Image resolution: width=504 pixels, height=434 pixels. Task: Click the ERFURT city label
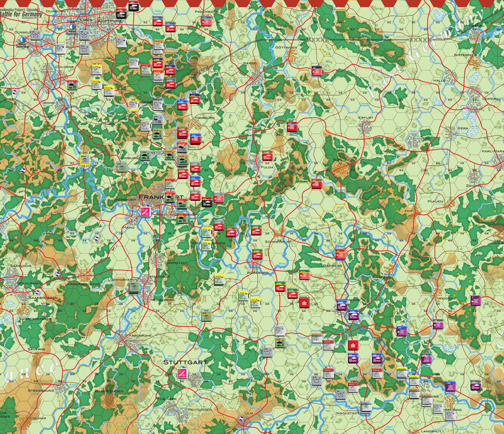tap(366, 117)
